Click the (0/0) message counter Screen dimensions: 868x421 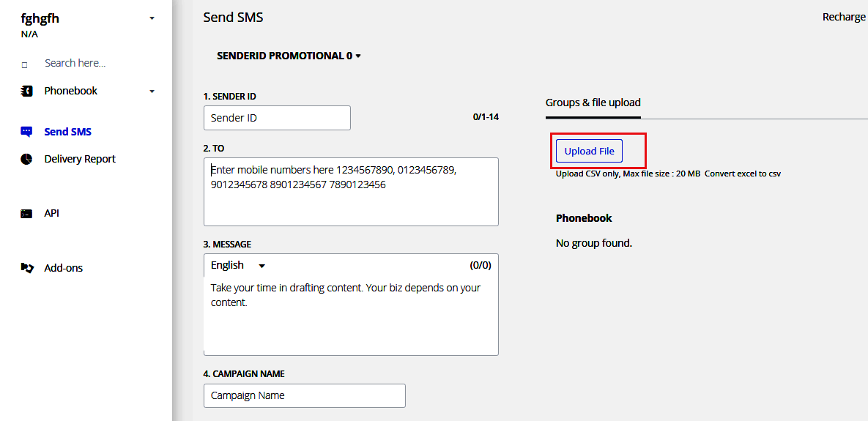click(481, 266)
